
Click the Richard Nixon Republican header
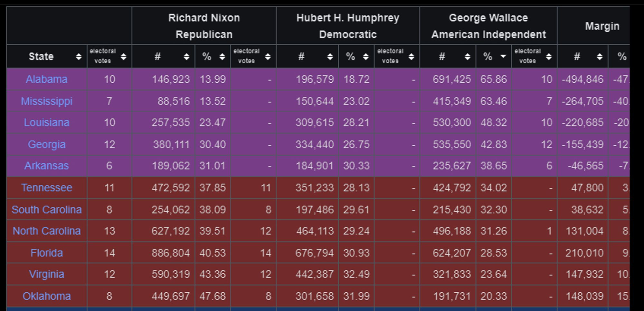(x=204, y=26)
